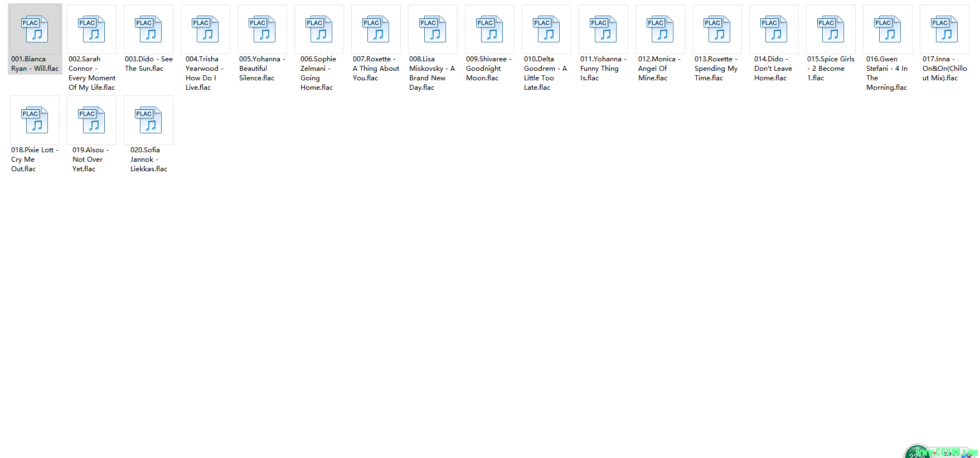Image resolution: width=980 pixels, height=458 pixels.
Task: Click the filename 'A Thing About You.flac'
Action: [x=376, y=73]
